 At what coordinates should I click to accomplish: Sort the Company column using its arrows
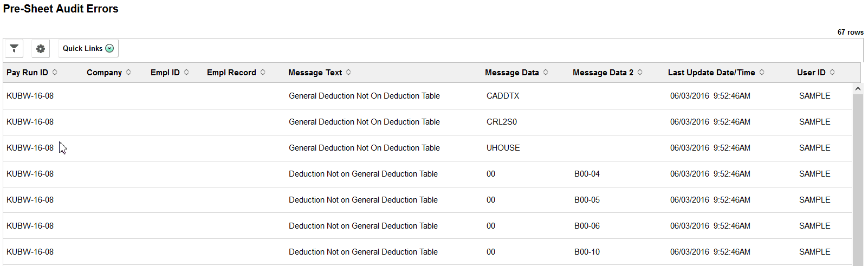128,72
